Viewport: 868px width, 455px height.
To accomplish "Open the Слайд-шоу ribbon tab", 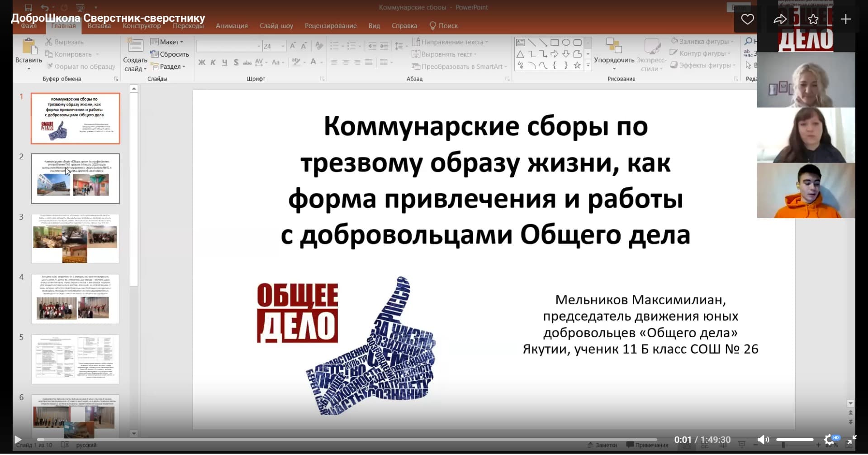I will coord(276,26).
